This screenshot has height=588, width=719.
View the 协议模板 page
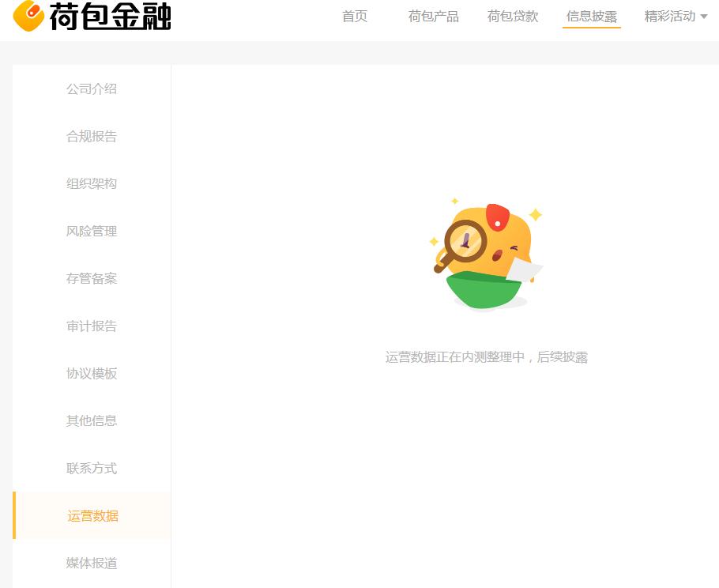pyautogui.click(x=92, y=373)
